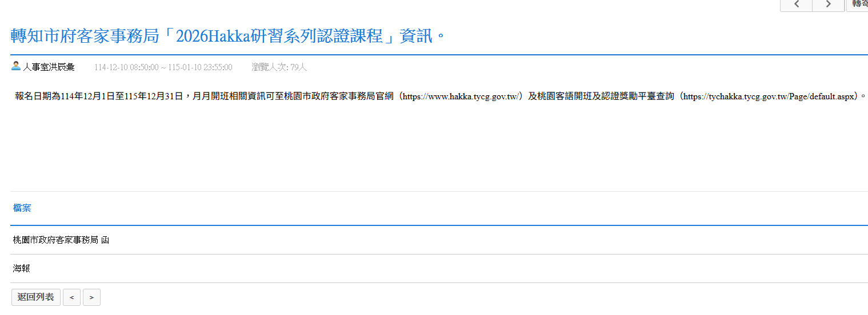Select author name 人事室洪辰彙

[49, 67]
